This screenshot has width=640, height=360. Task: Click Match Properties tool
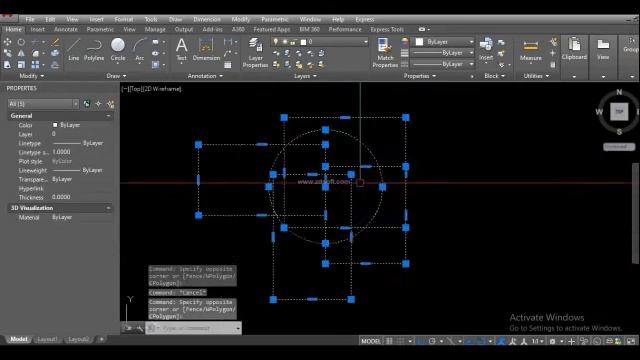385,52
